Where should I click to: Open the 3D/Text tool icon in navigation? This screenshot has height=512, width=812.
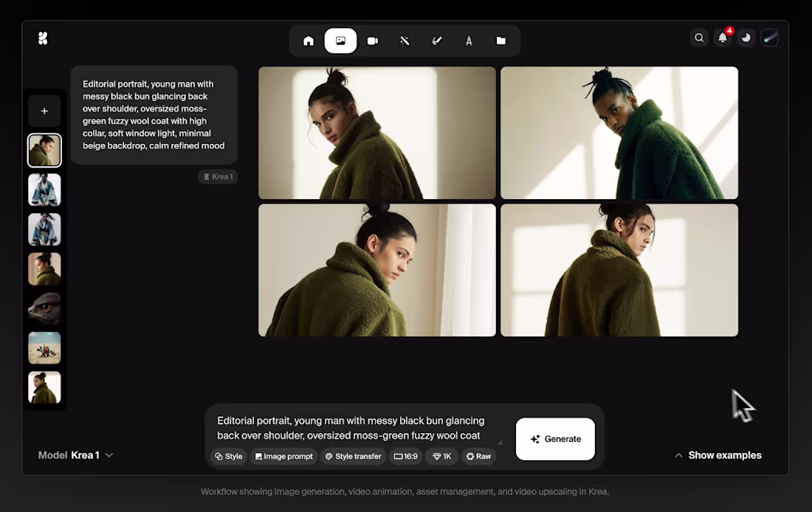469,41
